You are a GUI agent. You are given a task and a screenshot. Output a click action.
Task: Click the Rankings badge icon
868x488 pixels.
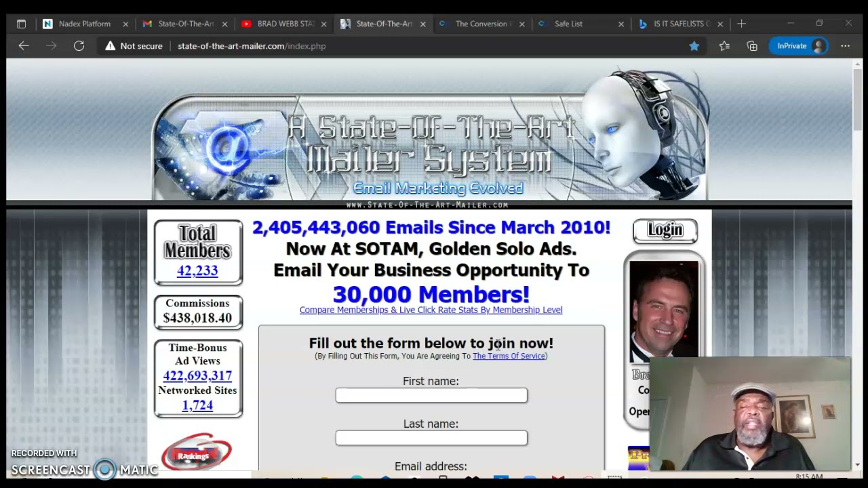point(197,451)
